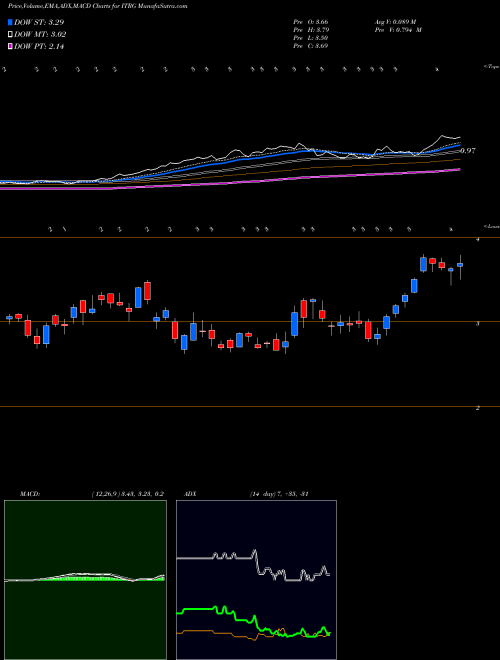Screen dimensions: 500x660
Task: Select the 'Pre H: 3.79' value
Action: [311, 30]
